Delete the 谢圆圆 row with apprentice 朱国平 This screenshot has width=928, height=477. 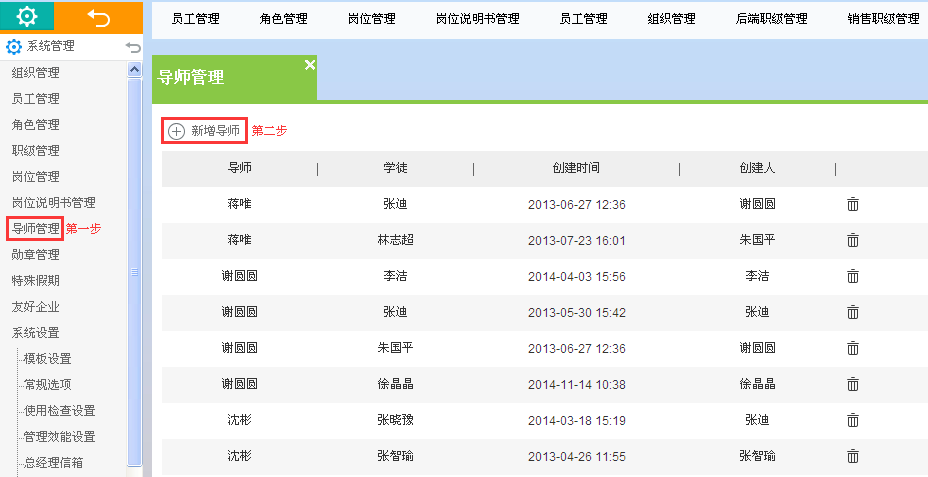point(853,348)
